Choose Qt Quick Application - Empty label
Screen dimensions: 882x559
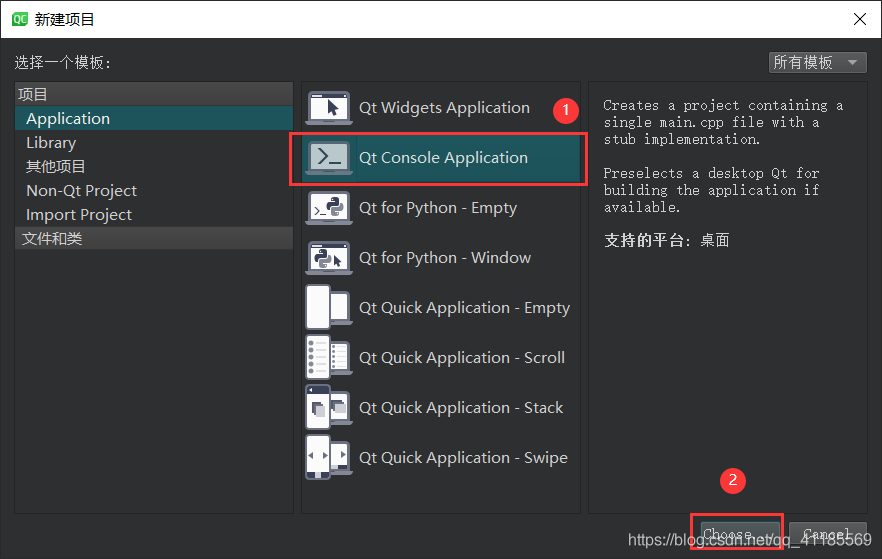pos(464,308)
